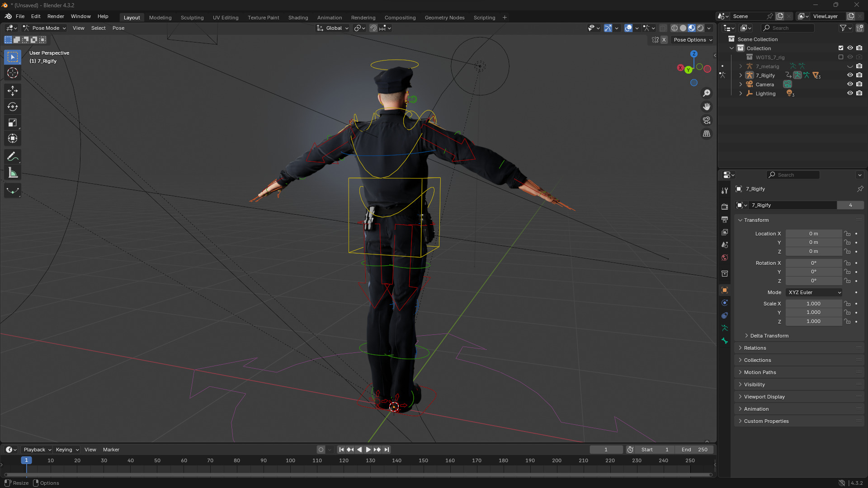Hide 7_Rigify object in viewport
The width and height of the screenshot is (868, 488).
[850, 75]
